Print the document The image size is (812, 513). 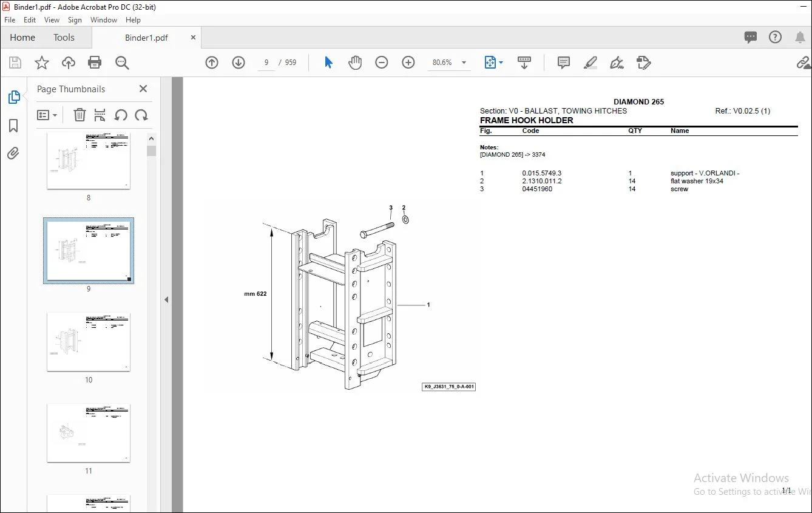tap(95, 63)
